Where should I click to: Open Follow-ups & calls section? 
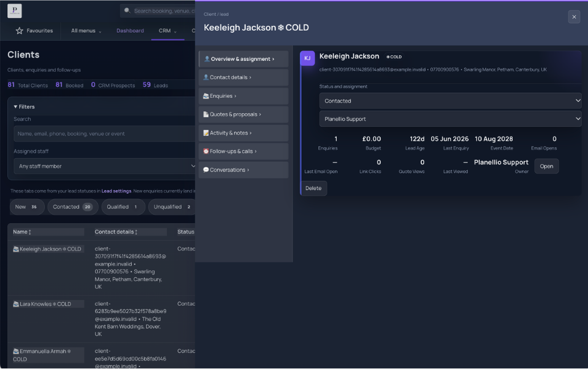click(243, 151)
